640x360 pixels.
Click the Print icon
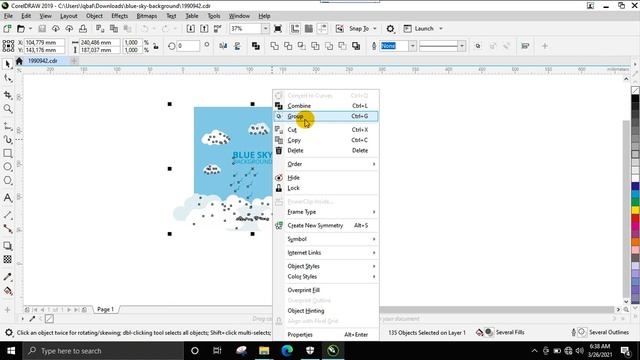(x=83, y=29)
